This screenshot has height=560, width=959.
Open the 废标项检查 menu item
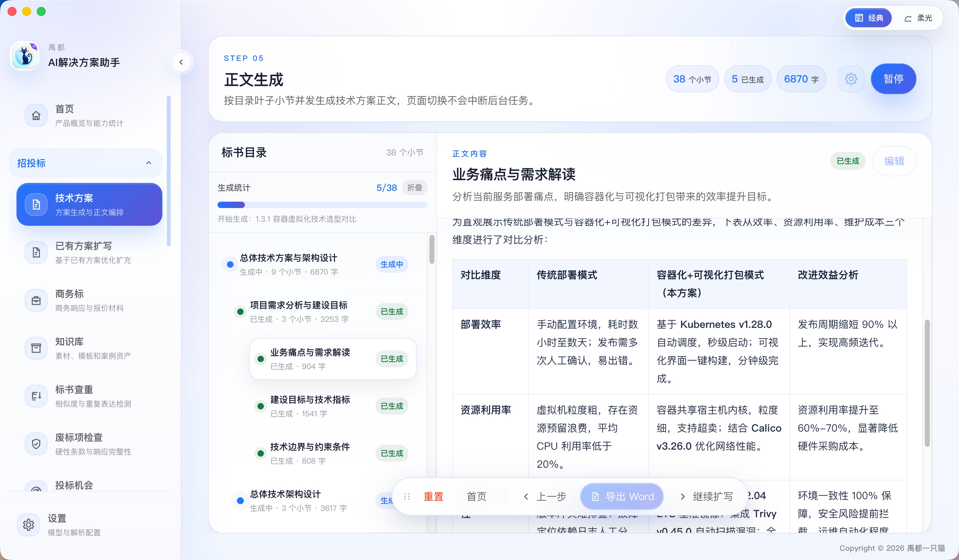point(89,444)
